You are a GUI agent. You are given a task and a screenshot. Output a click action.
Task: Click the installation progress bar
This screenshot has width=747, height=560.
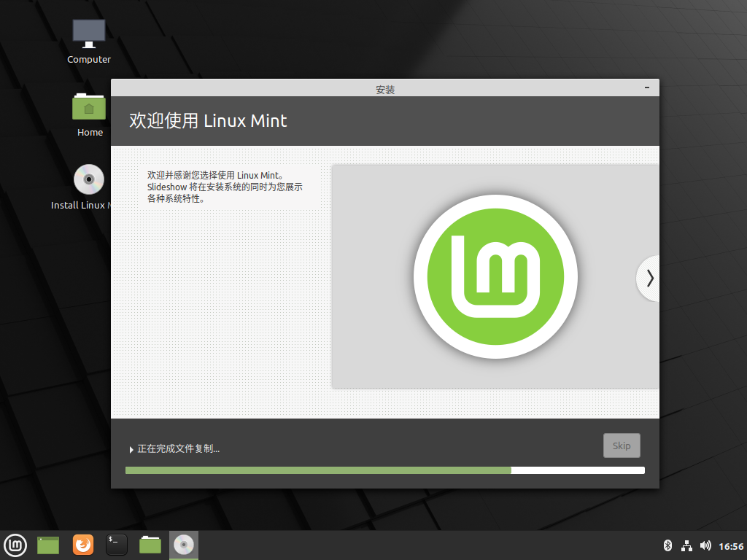click(x=385, y=470)
